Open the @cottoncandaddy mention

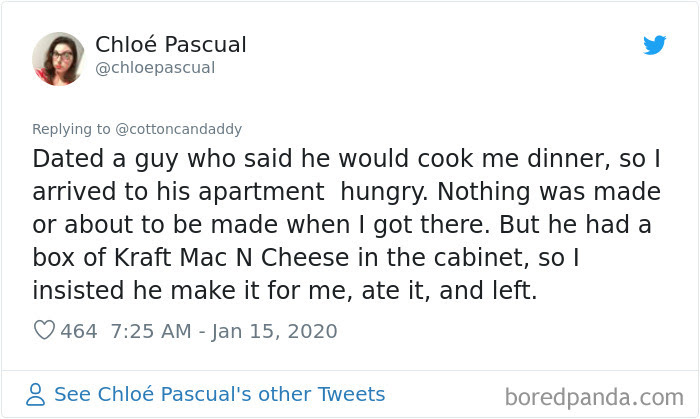tap(179, 129)
